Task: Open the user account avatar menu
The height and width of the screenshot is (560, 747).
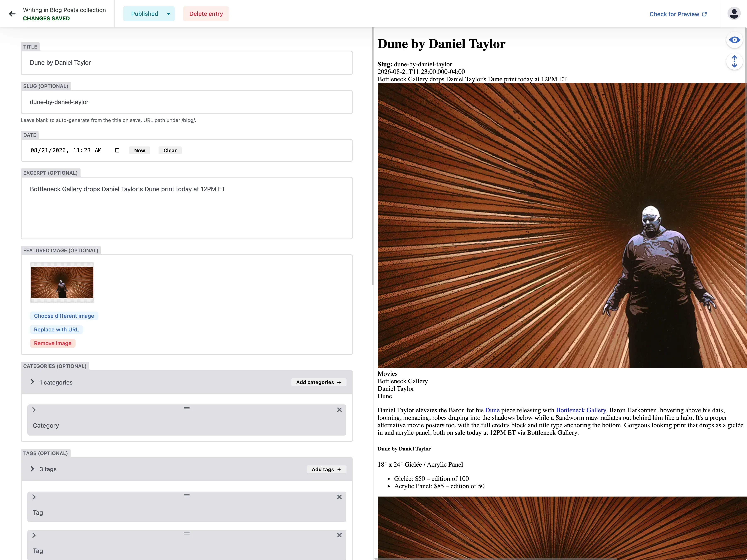Action: click(734, 14)
